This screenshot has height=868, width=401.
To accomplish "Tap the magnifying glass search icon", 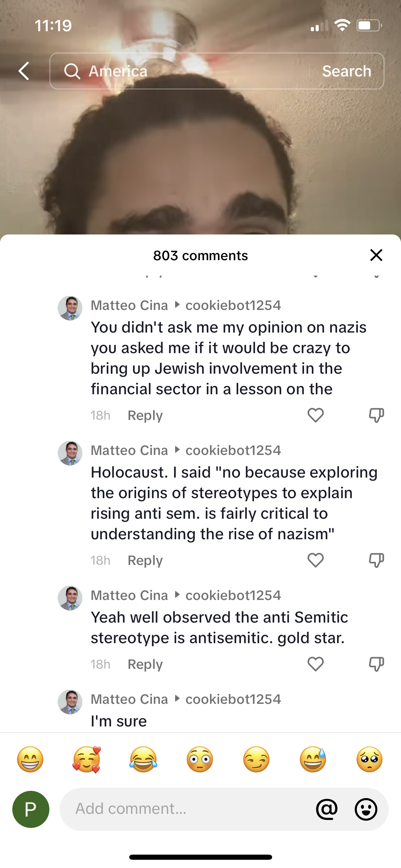I will coord(72,71).
